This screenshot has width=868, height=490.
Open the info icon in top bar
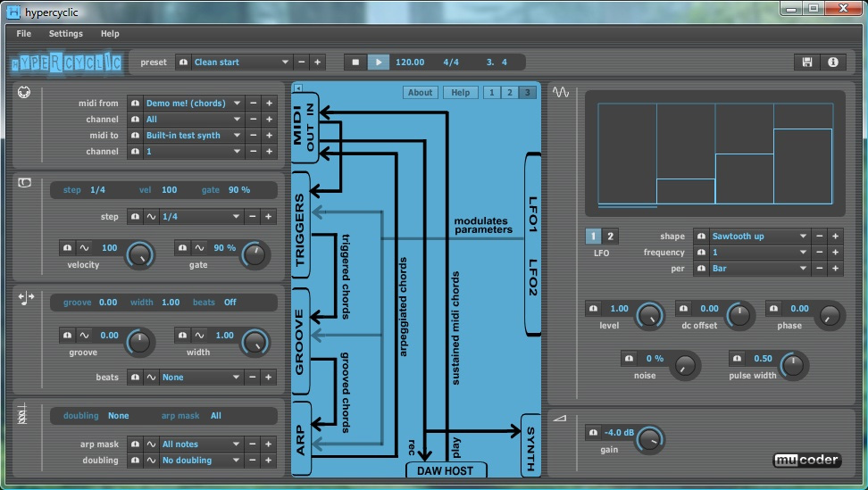pos(832,62)
